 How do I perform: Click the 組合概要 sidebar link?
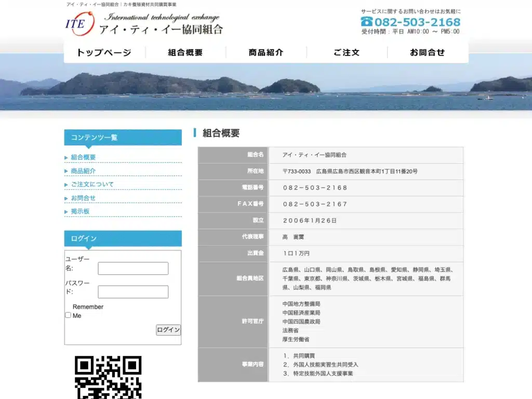pos(83,157)
